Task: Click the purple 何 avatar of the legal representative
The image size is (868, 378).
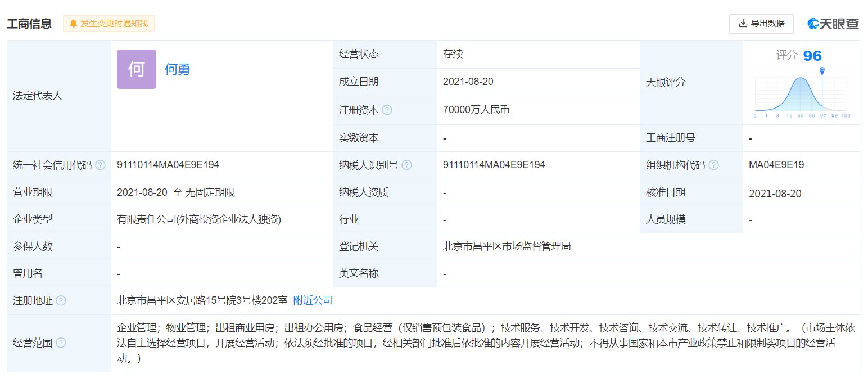Action: coord(136,69)
